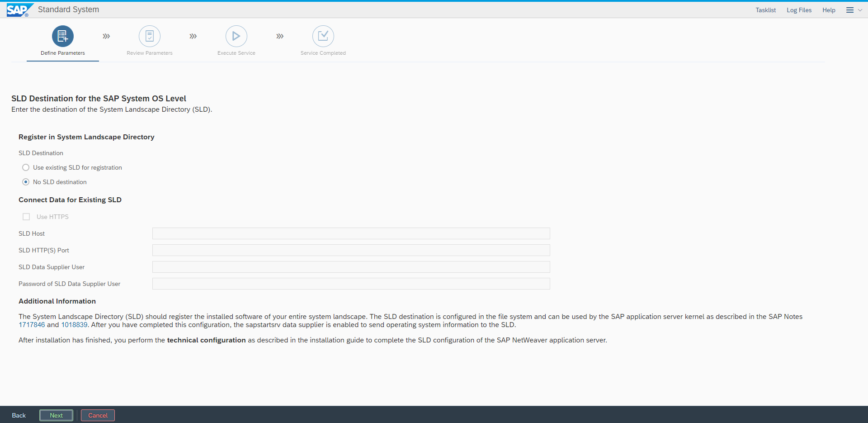This screenshot has width=868, height=423.
Task: Click the SAP logo in header
Action: (x=19, y=10)
